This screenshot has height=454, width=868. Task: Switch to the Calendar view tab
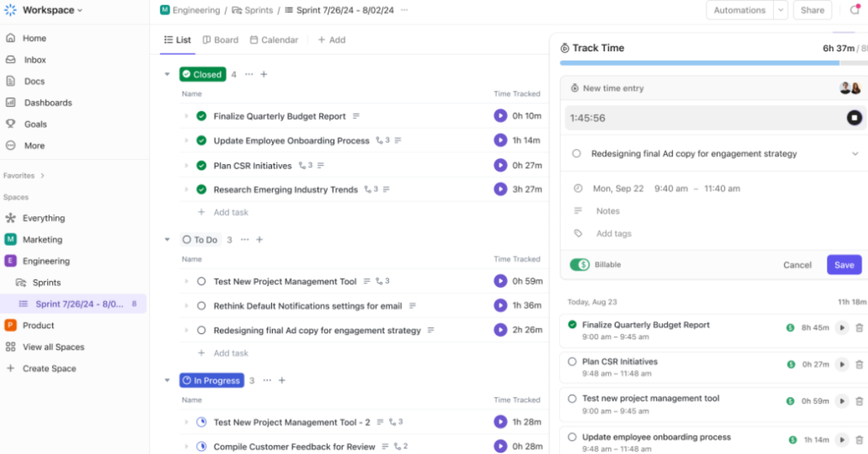pyautogui.click(x=274, y=40)
